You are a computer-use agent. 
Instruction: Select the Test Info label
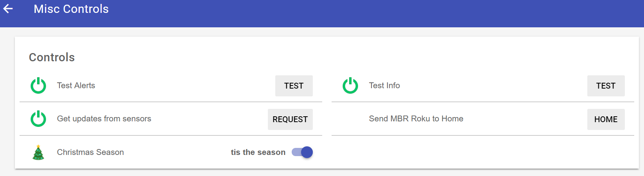384,85
